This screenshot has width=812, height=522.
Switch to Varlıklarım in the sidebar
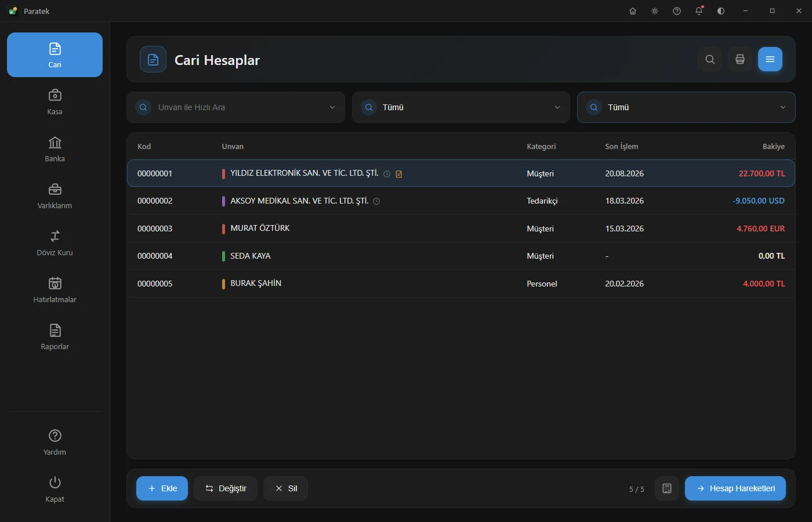coord(55,195)
